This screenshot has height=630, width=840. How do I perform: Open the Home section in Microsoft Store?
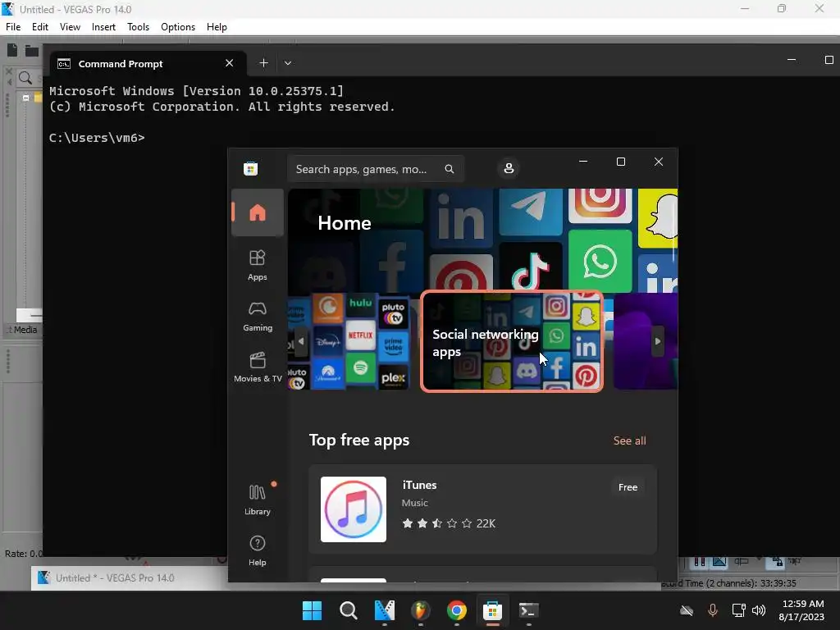tap(258, 212)
